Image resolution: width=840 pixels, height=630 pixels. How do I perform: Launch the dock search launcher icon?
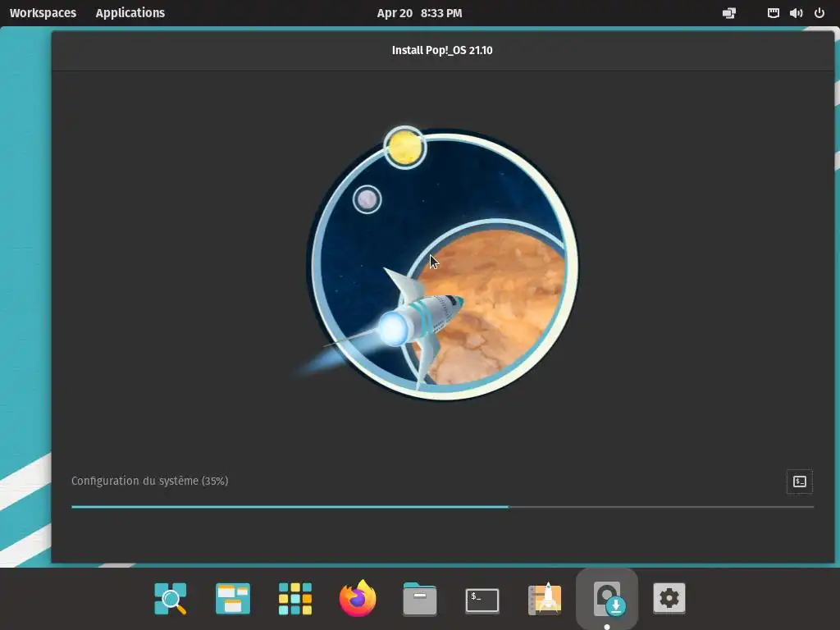171,598
